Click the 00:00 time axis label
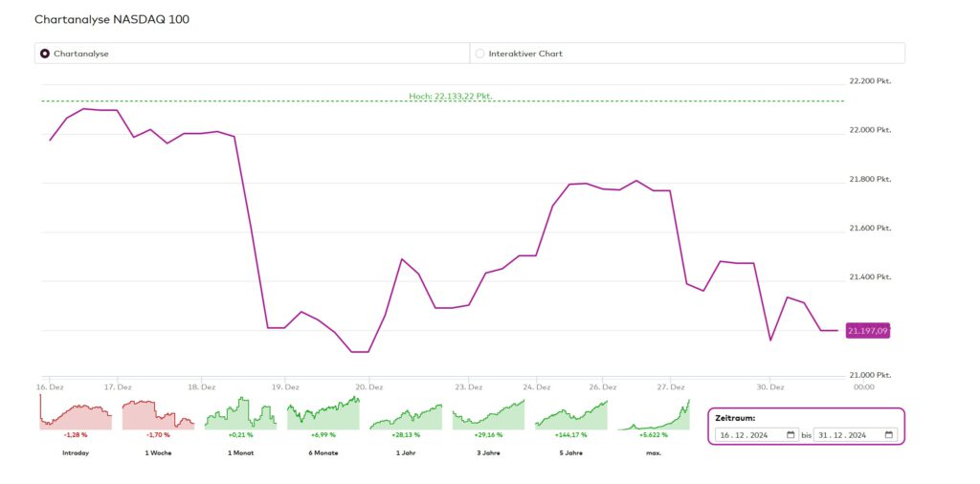The width and height of the screenshot is (980, 484). [864, 387]
